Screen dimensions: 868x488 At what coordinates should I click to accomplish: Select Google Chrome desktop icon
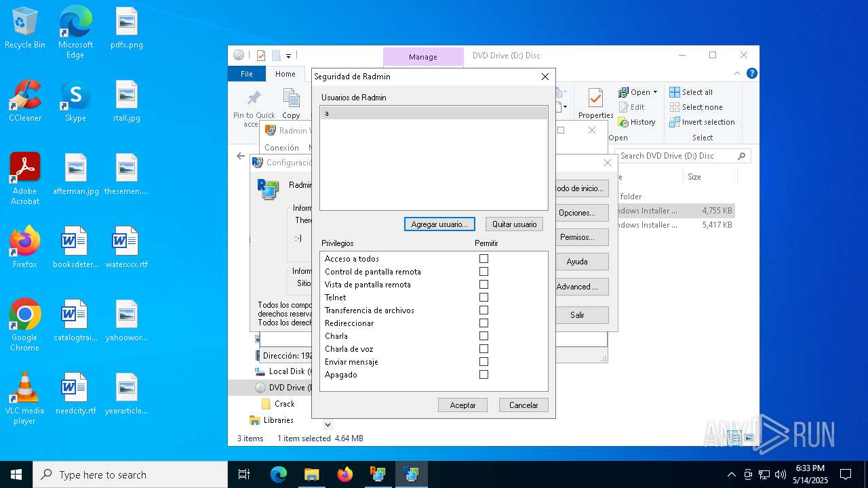pyautogui.click(x=25, y=325)
